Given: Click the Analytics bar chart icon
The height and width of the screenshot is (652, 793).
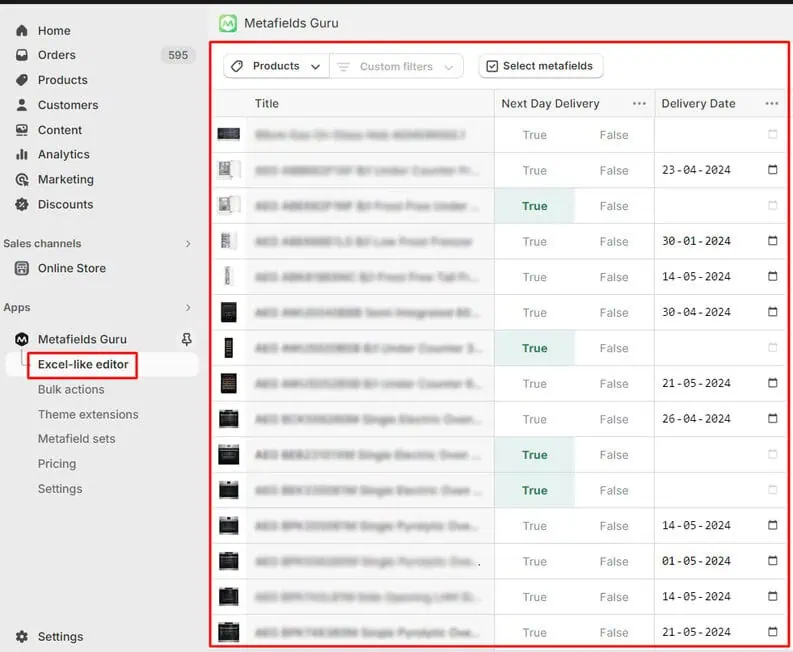Looking at the screenshot, I should pos(22,154).
